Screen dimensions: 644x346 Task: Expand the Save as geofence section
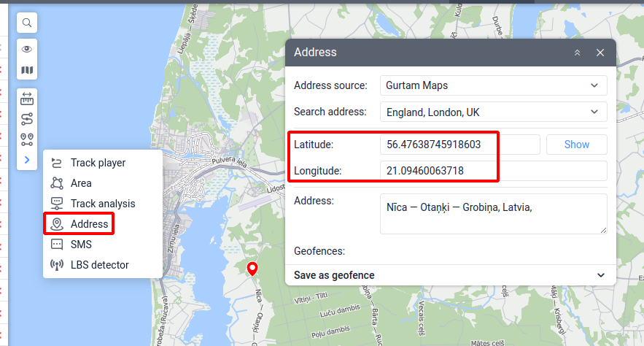tap(450, 275)
